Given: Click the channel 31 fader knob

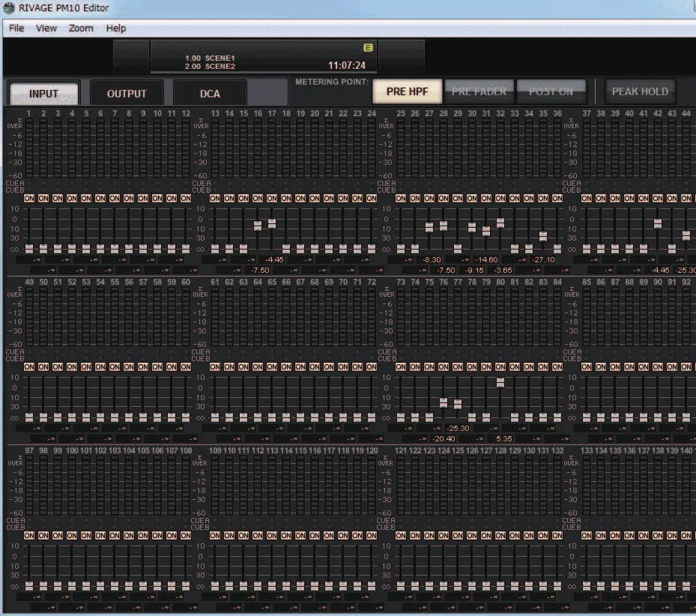Looking at the screenshot, I should click(486, 231).
